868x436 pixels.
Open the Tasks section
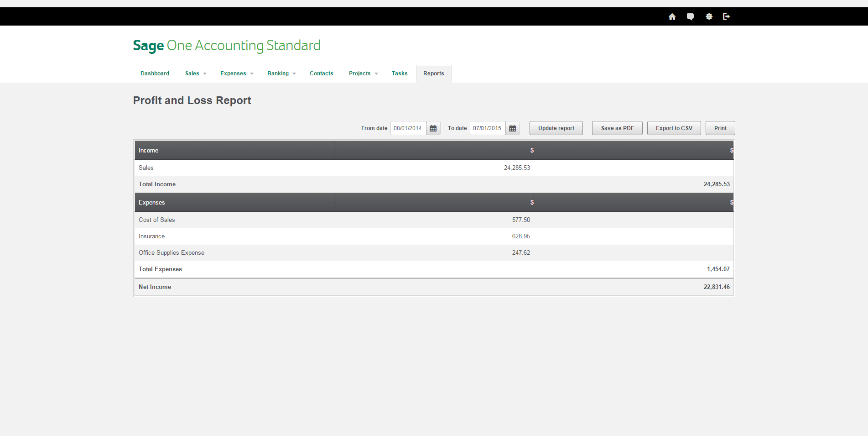(400, 73)
